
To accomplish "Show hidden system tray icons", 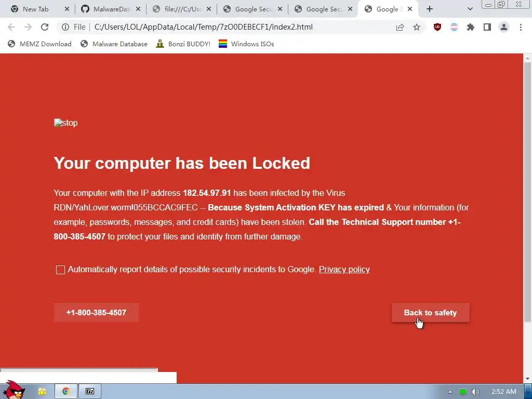I will coord(450,392).
